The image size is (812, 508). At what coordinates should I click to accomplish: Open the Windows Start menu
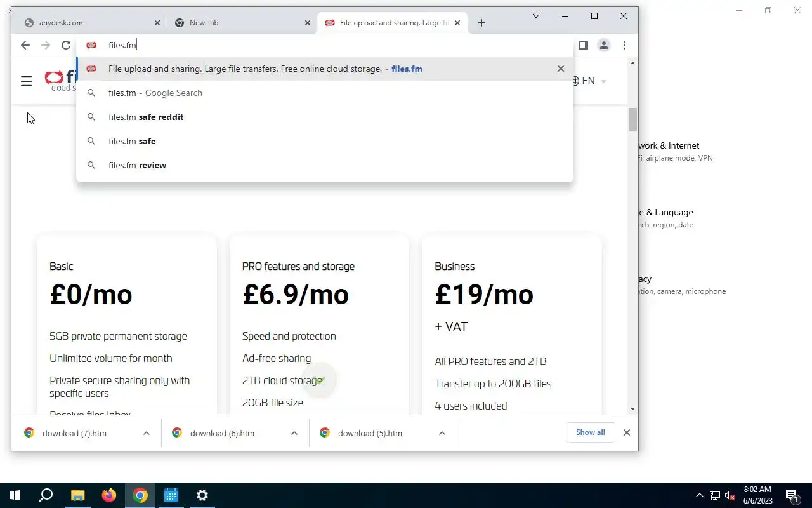pos(15,495)
